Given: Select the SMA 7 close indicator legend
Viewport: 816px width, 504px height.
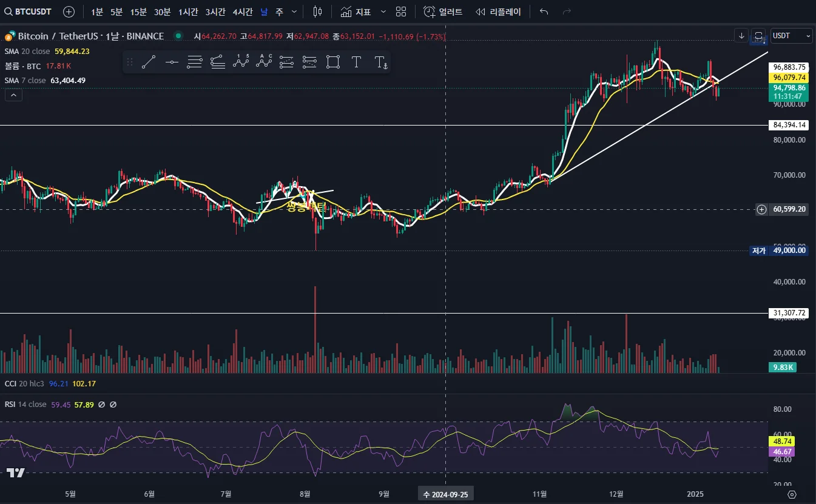Looking at the screenshot, I should (45, 81).
